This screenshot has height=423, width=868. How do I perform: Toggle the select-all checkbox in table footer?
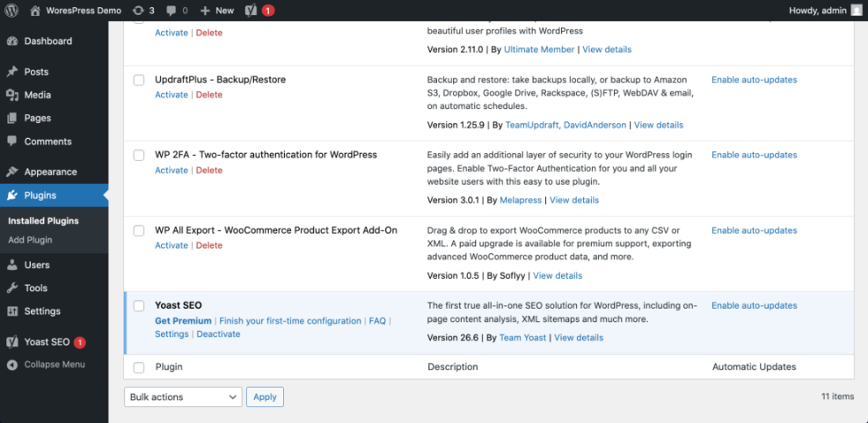139,368
